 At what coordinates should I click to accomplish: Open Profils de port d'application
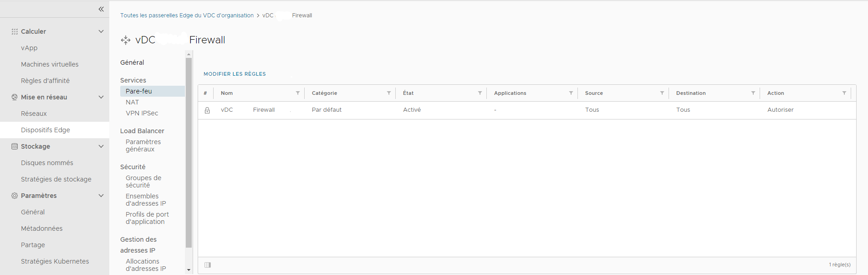(147, 218)
